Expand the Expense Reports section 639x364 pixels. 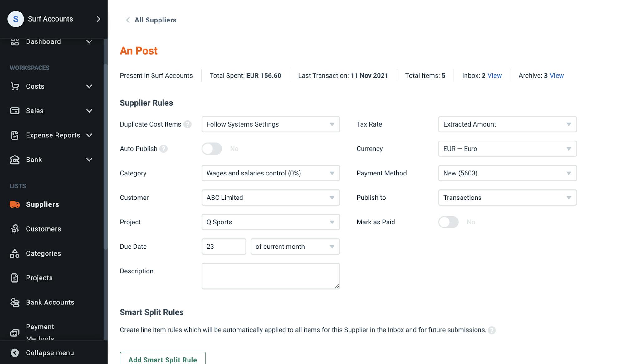pos(90,135)
